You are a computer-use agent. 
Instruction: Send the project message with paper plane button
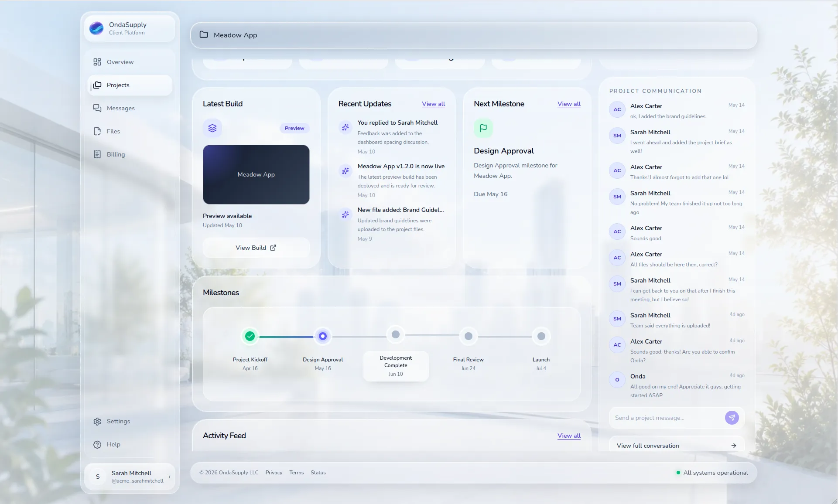[x=732, y=418]
